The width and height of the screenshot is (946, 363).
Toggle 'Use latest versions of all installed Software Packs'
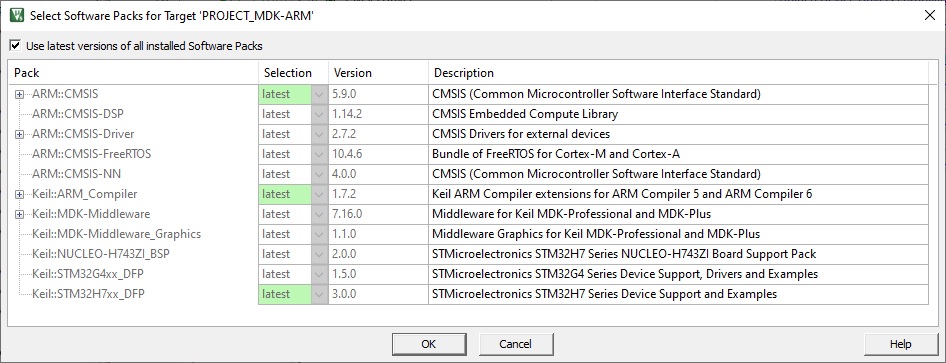coord(16,45)
